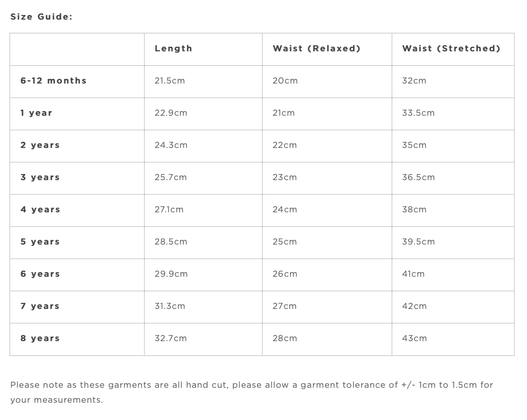Click the 26cm relaxed waist cell

[284, 274]
